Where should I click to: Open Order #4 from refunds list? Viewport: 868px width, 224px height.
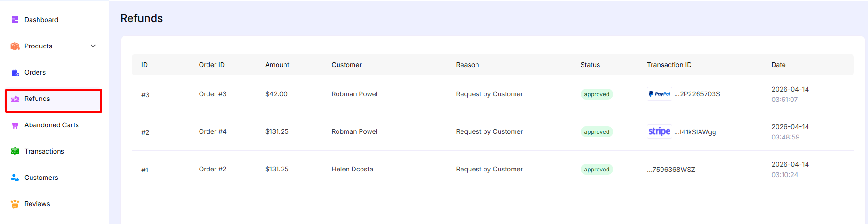coord(212,131)
